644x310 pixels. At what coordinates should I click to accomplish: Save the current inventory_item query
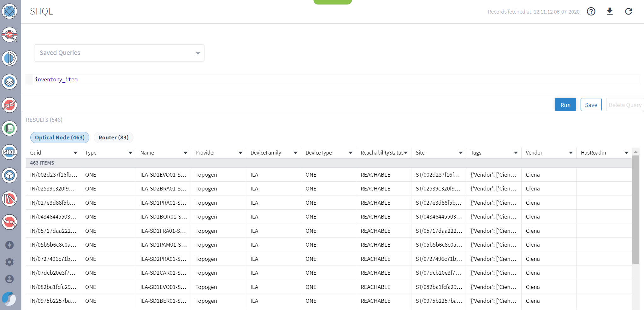pyautogui.click(x=591, y=104)
